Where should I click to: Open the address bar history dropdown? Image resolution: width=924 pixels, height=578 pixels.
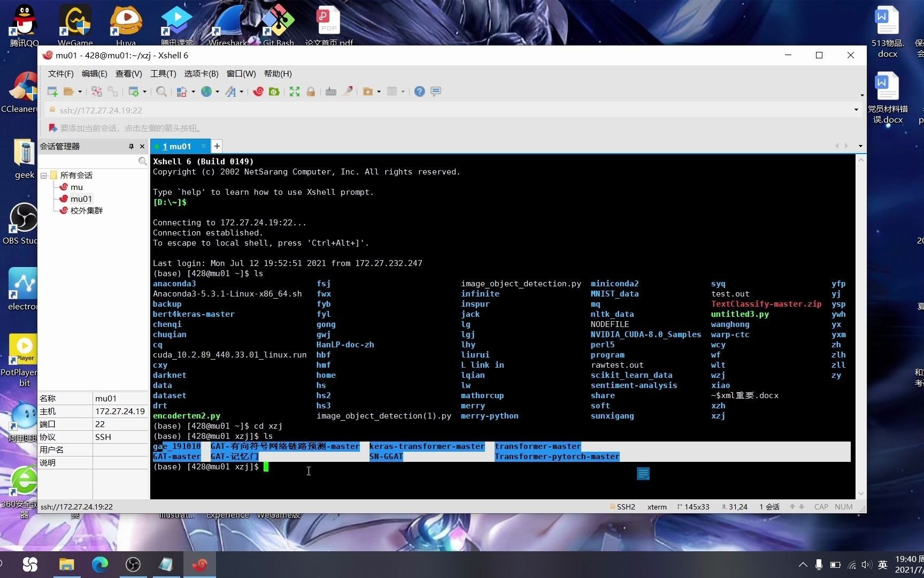click(x=856, y=110)
